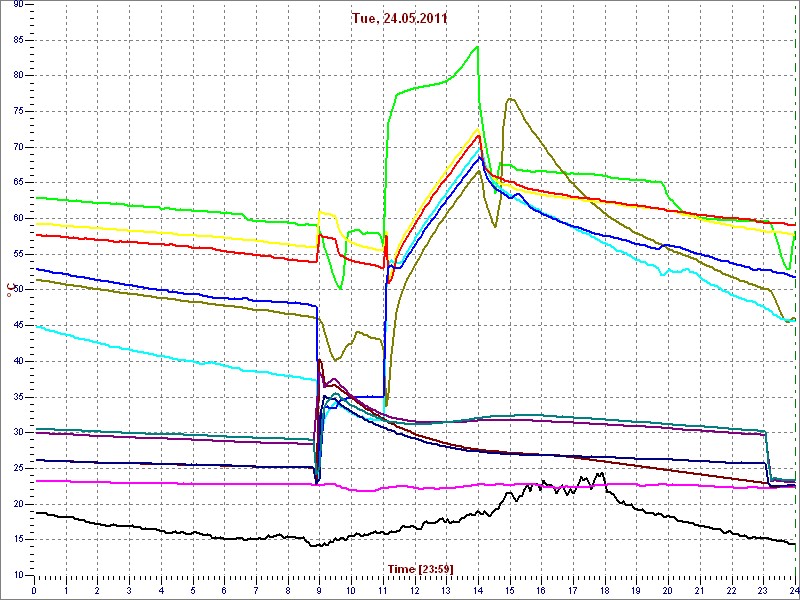Click hour 14 on the time axis
This screenshot has width=800, height=600.
point(477,590)
